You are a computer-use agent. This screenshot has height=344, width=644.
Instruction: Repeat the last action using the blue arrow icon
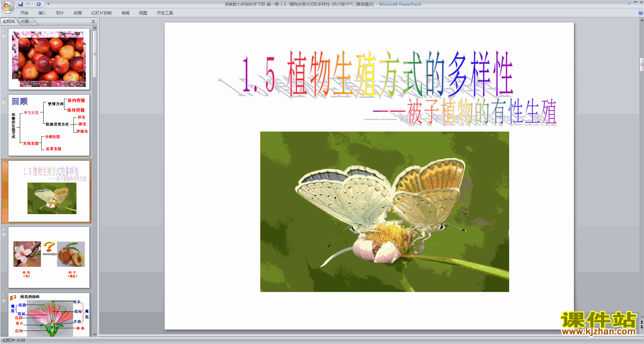coord(39,4)
